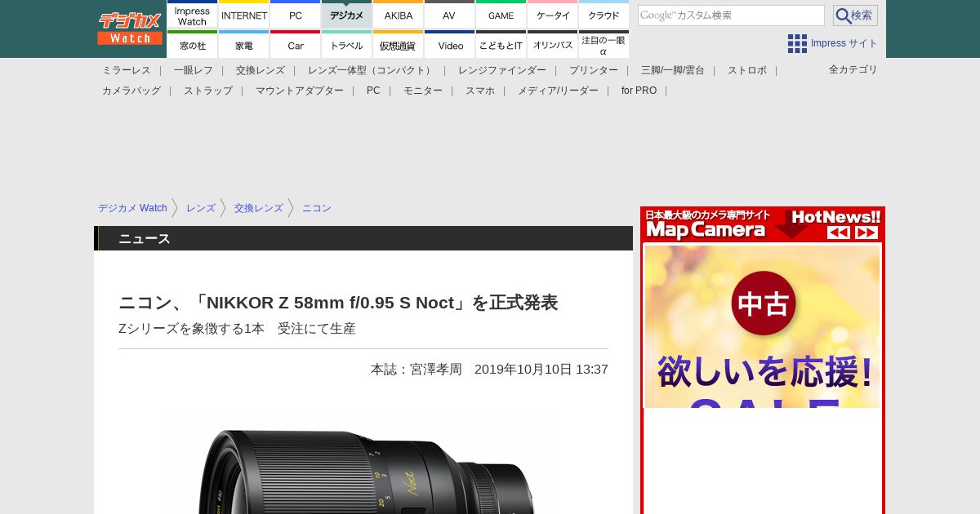Click レンズ breadcrumb link

(x=201, y=208)
